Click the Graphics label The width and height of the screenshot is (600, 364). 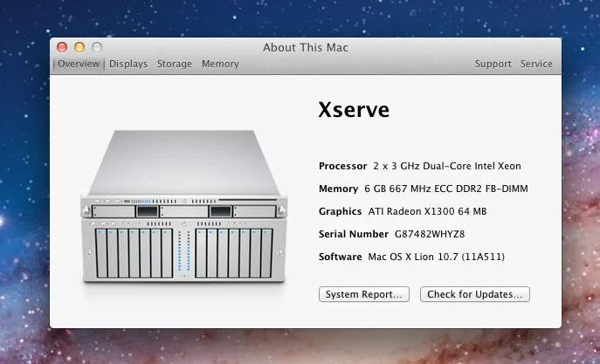341,211
